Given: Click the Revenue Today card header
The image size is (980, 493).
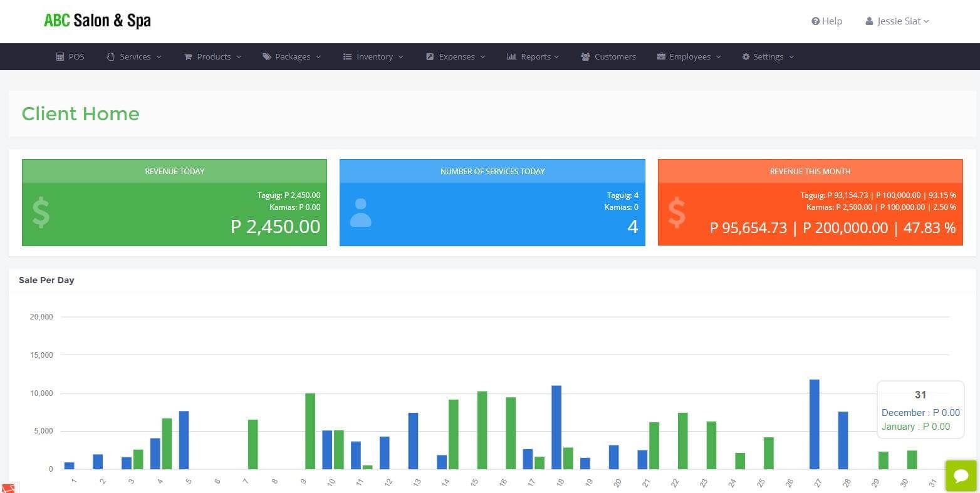Looking at the screenshot, I should 174,171.
